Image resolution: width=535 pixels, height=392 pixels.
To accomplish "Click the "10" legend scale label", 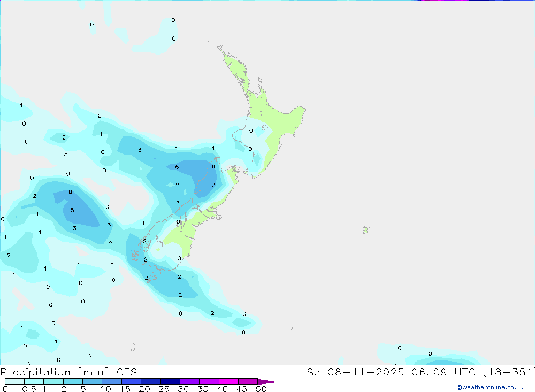I will coord(106,389).
